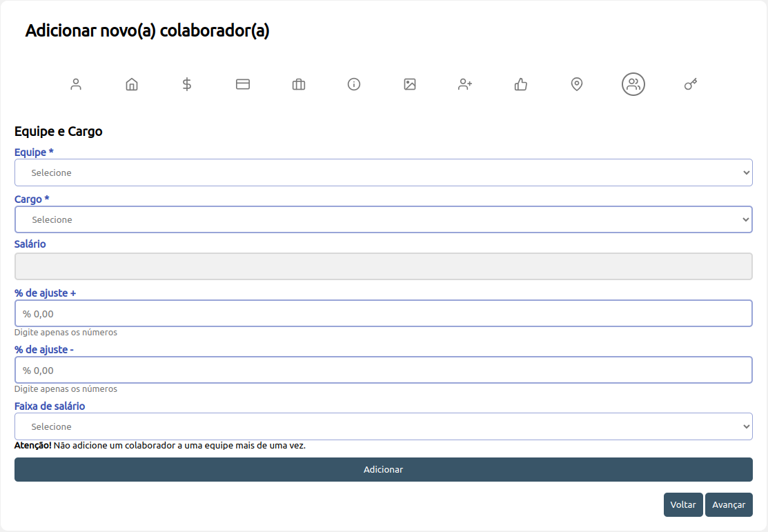Click the Voltar button
The width and height of the screenshot is (768, 532).
pyautogui.click(x=683, y=504)
